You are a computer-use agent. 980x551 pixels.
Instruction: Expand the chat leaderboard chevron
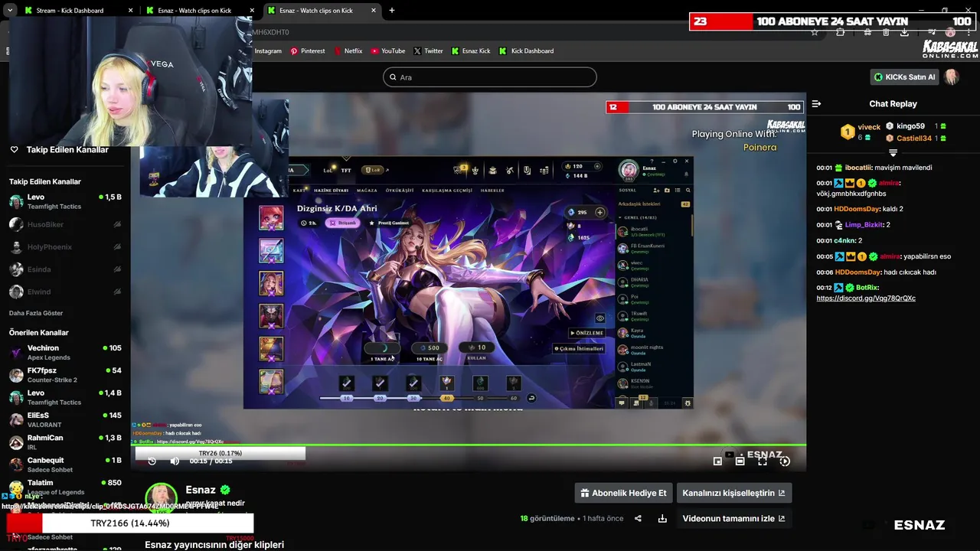893,153
